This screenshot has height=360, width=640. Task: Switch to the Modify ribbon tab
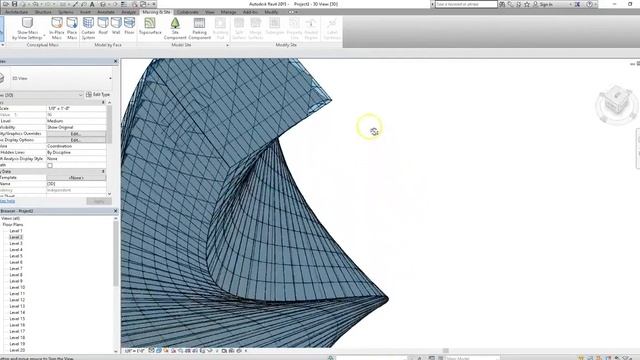tap(271, 12)
